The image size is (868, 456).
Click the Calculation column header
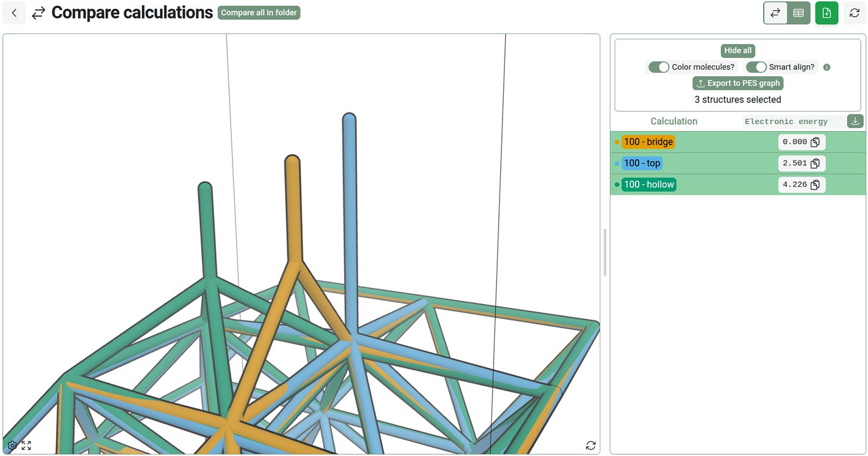click(x=674, y=121)
